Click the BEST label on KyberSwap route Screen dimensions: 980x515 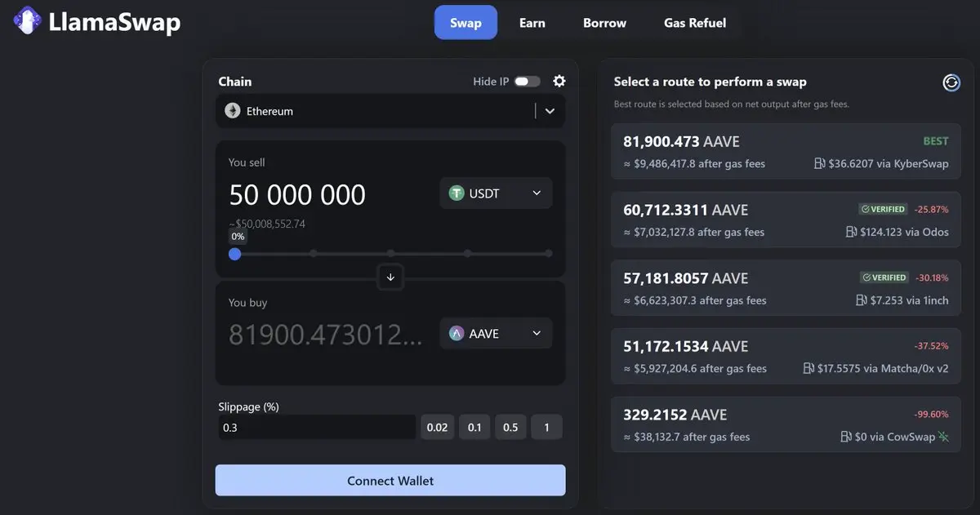(x=936, y=141)
